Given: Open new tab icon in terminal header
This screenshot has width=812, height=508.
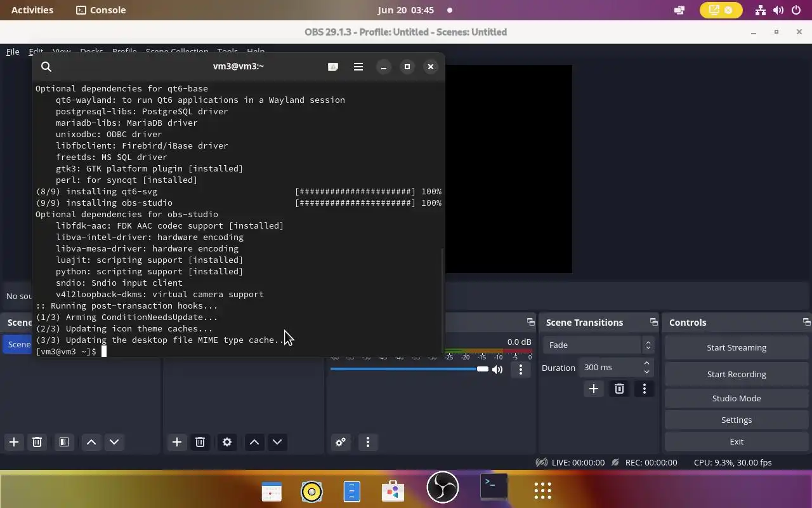Looking at the screenshot, I should [x=333, y=67].
